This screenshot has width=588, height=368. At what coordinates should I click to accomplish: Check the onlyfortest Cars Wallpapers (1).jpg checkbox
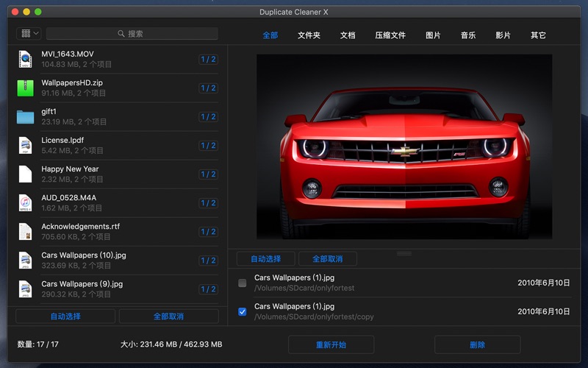pyautogui.click(x=243, y=283)
